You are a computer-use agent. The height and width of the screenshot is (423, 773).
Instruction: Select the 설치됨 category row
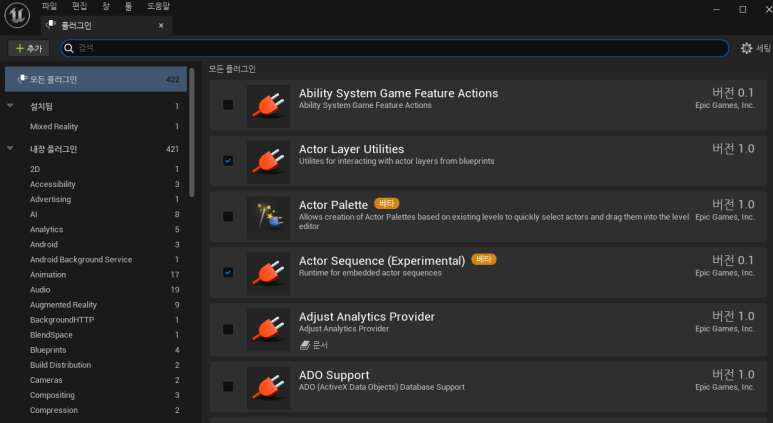coord(96,106)
